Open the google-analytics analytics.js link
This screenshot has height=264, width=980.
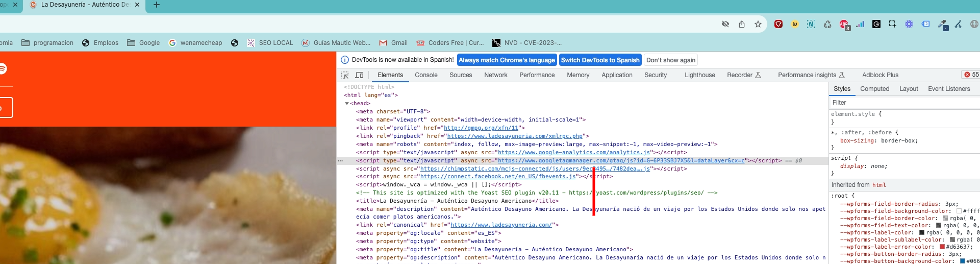574,153
